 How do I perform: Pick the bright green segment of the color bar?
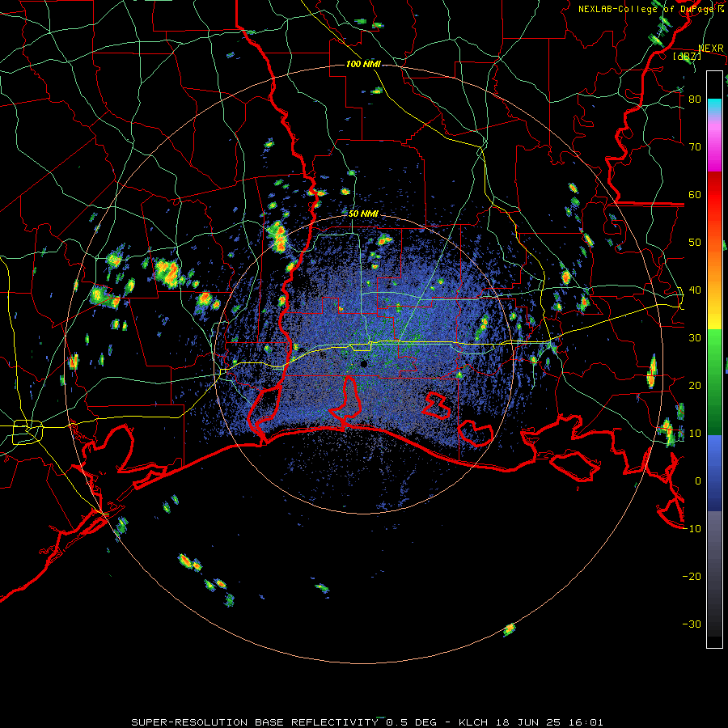(x=714, y=346)
